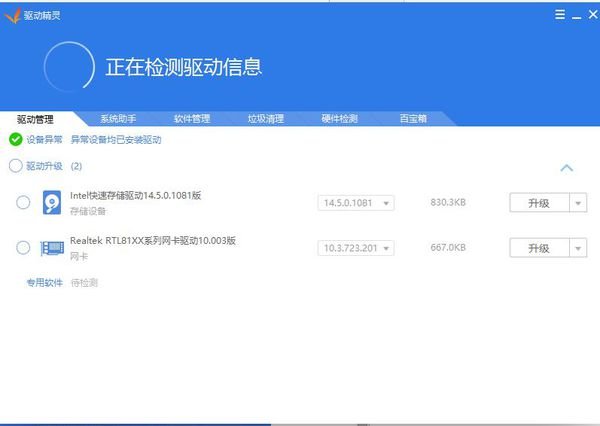Switch to the 硬件检测 tab
Image resolution: width=600 pixels, height=426 pixels.
pos(339,119)
